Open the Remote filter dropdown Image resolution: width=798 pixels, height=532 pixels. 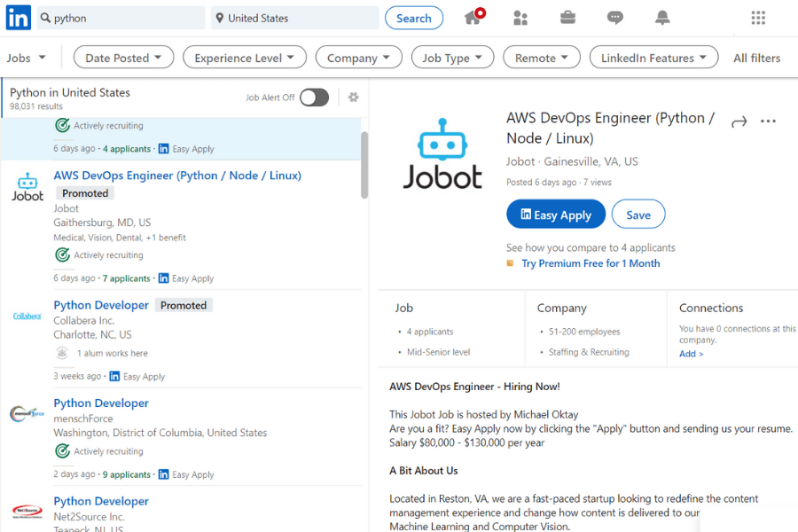pos(541,57)
